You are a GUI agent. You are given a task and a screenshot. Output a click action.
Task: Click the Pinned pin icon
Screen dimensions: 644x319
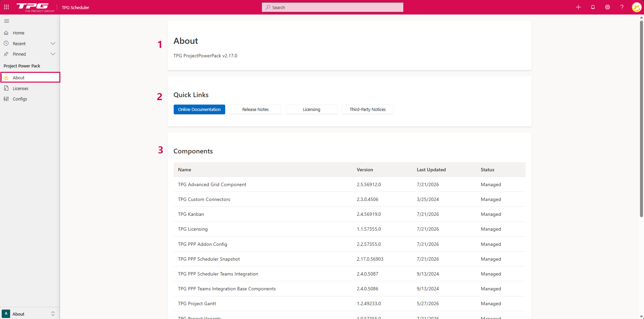point(6,54)
